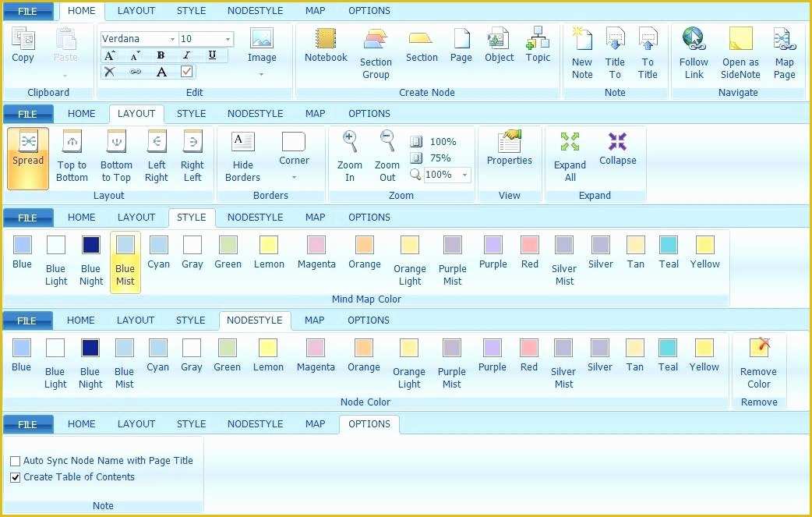The width and height of the screenshot is (812, 517).
Task: Pick Magenta in Mind Map Color
Action: coord(316,253)
